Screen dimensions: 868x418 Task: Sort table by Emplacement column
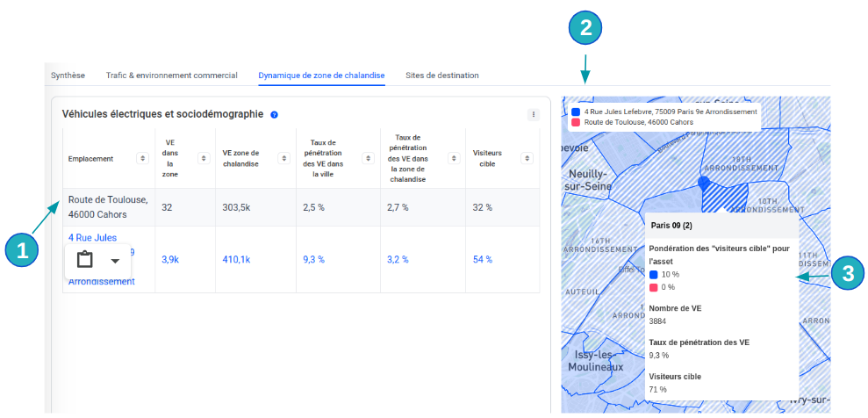click(x=142, y=158)
